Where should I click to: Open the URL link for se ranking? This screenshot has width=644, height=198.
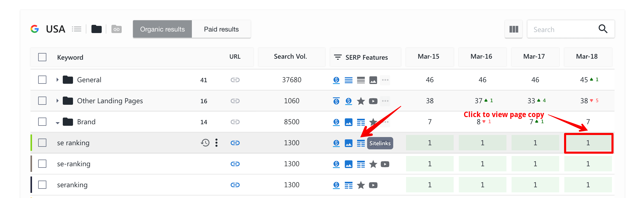click(235, 143)
